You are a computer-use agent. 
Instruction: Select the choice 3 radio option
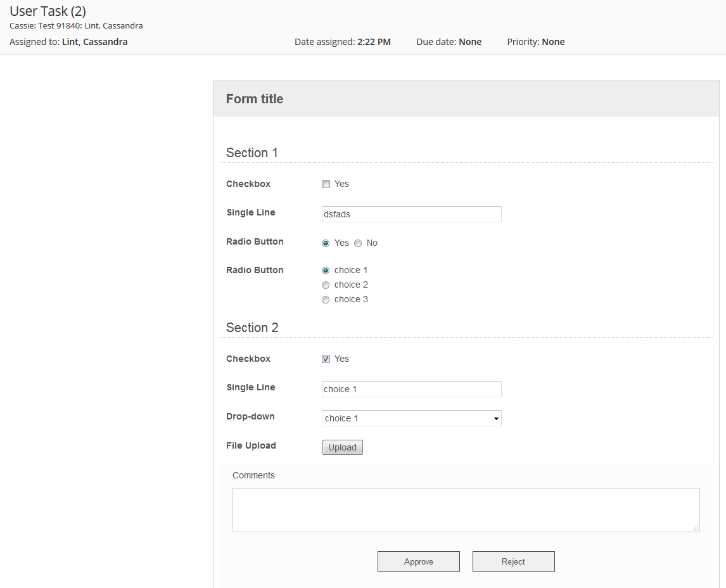point(326,300)
